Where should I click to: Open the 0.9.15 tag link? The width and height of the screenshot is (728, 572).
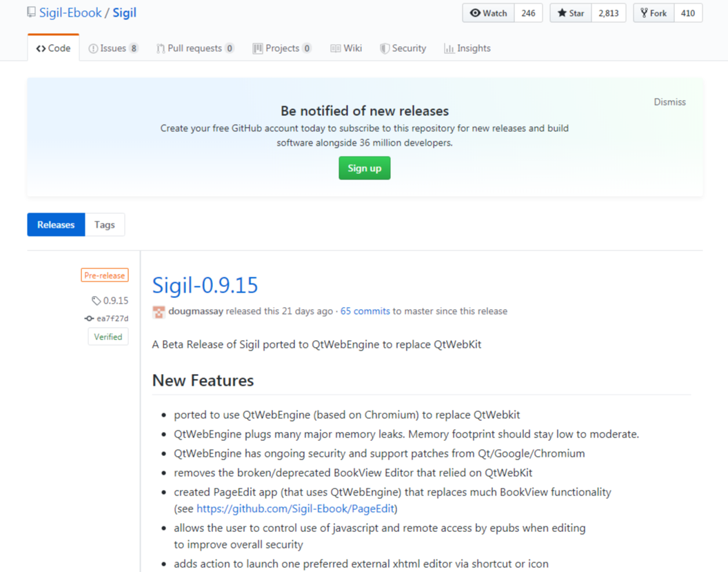click(x=110, y=301)
